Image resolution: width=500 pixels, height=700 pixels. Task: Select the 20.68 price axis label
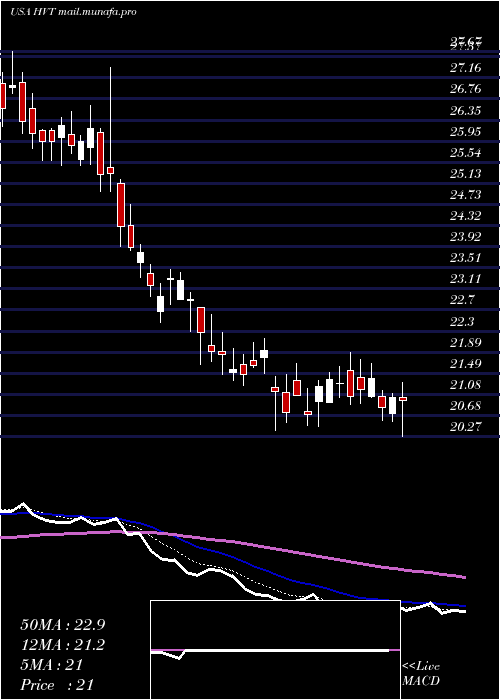click(466, 406)
